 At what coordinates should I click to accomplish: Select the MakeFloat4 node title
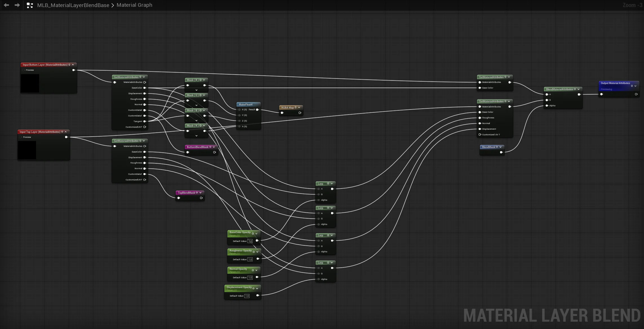(x=246, y=105)
